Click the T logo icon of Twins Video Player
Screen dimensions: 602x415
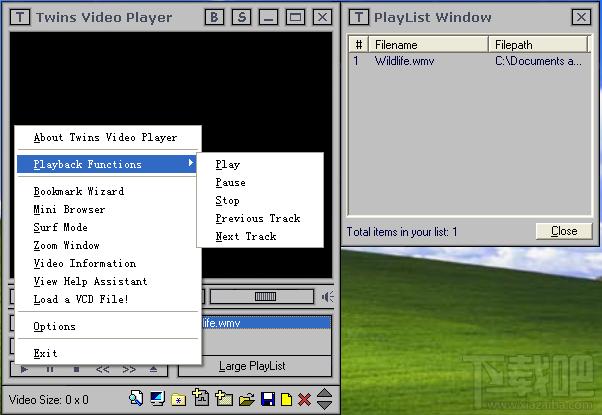click(20, 17)
